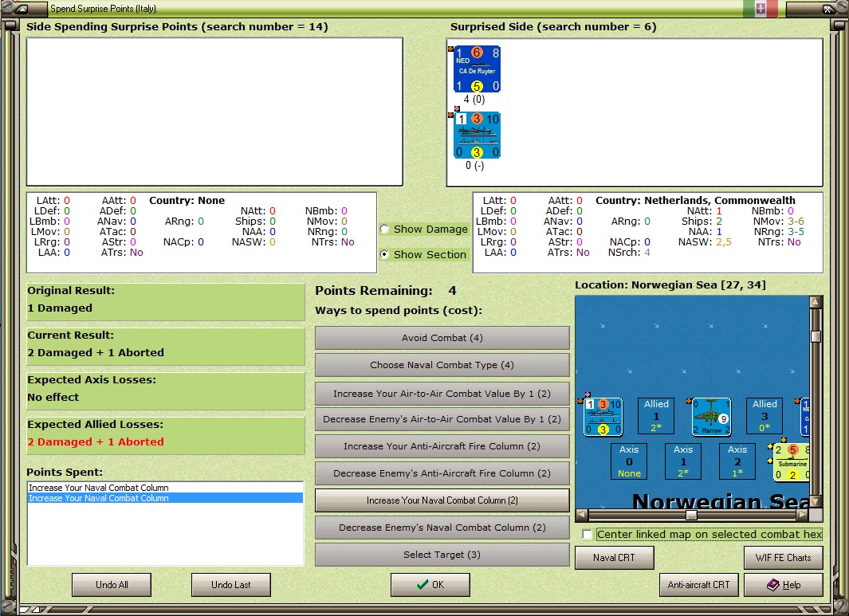Choose Avoid Combat (4) option
The height and width of the screenshot is (616, 849).
click(x=442, y=338)
